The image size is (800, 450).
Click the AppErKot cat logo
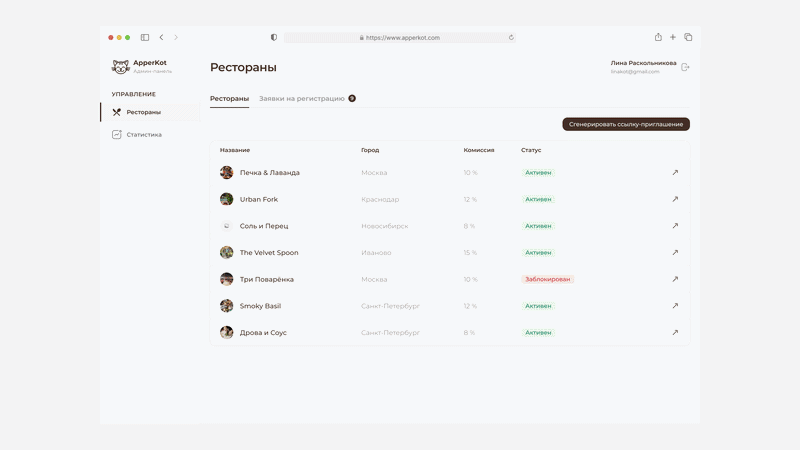pos(120,66)
